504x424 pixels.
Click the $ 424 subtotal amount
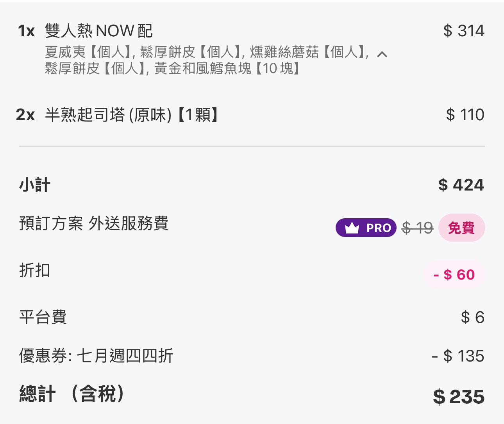pos(461,185)
